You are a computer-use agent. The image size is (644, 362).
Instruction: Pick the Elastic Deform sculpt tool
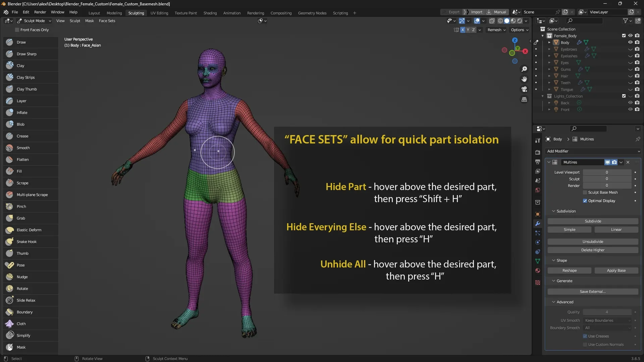pos(29,230)
